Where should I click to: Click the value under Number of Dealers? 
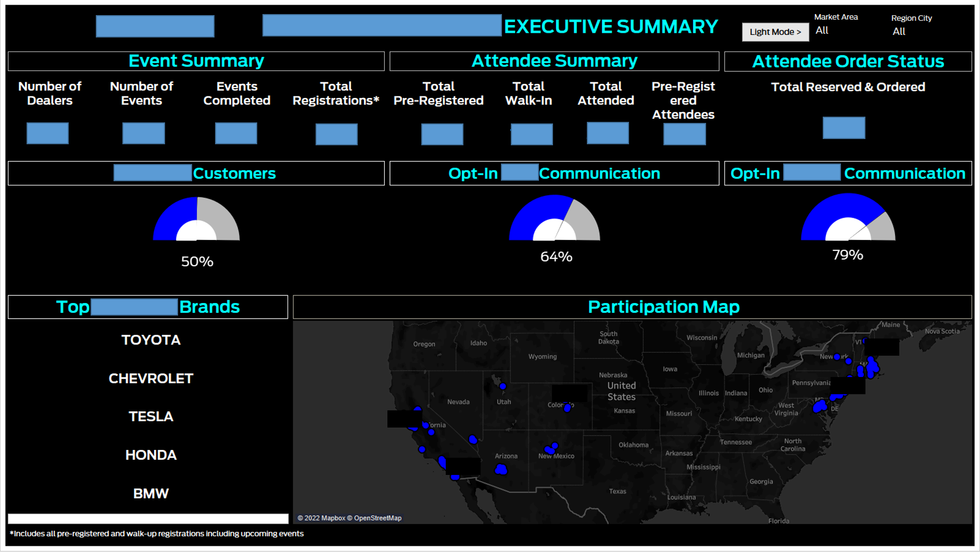tap(47, 133)
